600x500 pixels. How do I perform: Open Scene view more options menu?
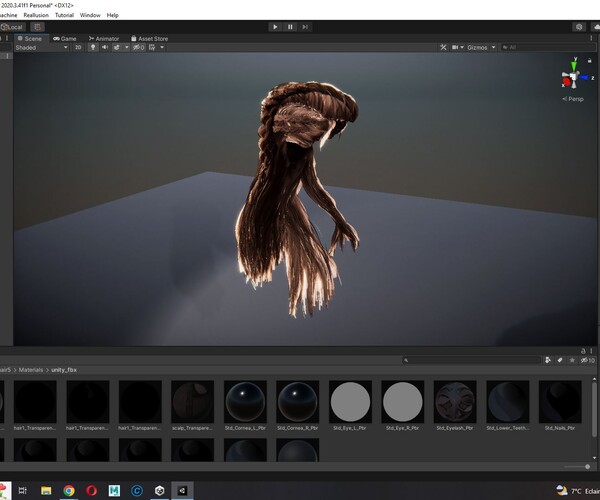click(591, 38)
